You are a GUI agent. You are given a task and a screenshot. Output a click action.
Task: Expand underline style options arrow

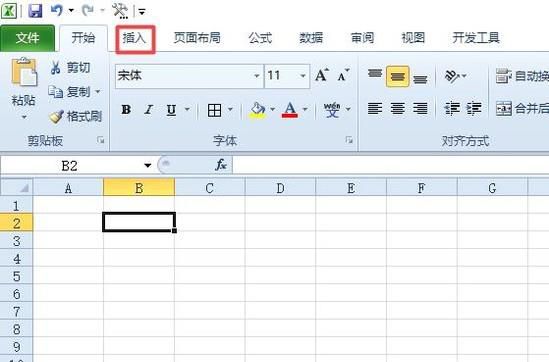187,110
